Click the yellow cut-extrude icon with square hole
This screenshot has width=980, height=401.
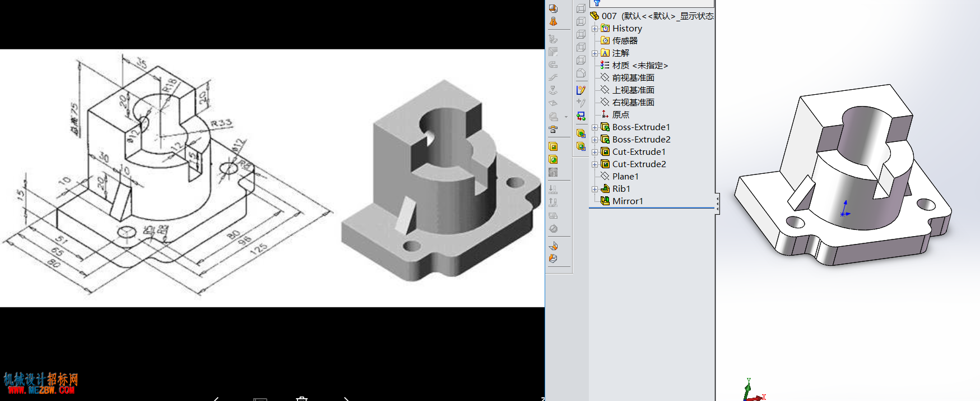pos(553,147)
